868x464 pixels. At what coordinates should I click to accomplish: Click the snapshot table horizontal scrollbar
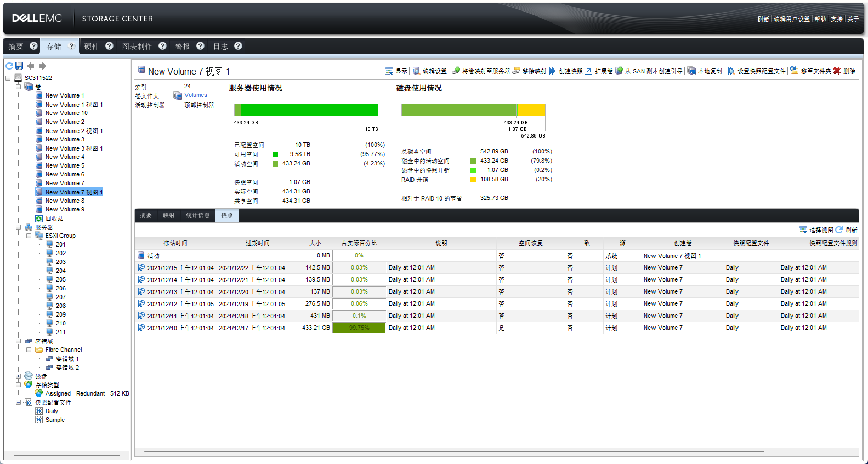coord(454,452)
